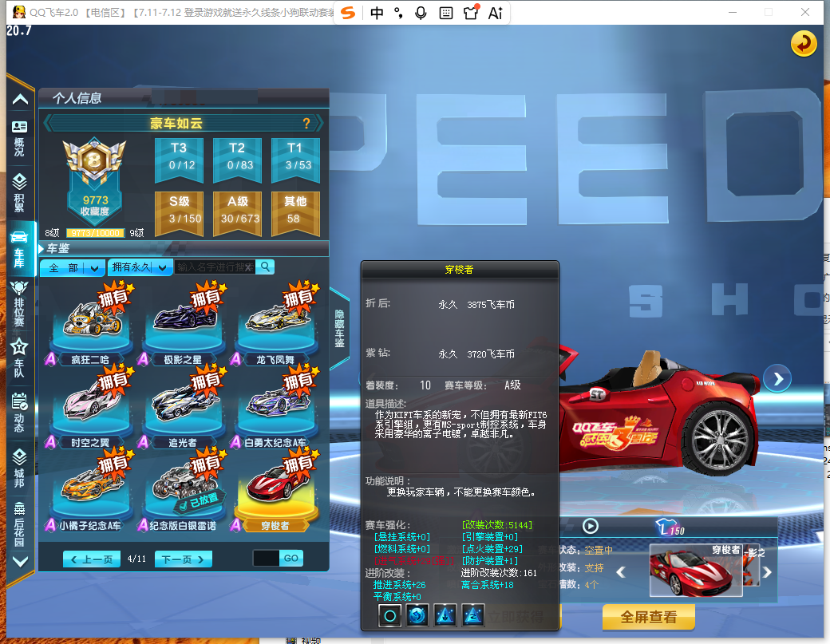Click the swirl skill icon in tooltip
Viewport: 830px width, 644px height.
[417, 616]
